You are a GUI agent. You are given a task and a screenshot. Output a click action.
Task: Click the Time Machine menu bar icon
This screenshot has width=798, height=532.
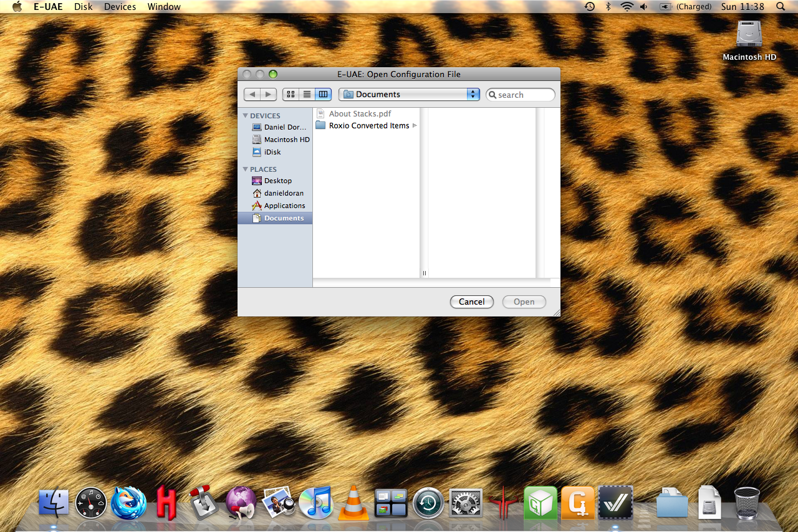(x=590, y=7)
